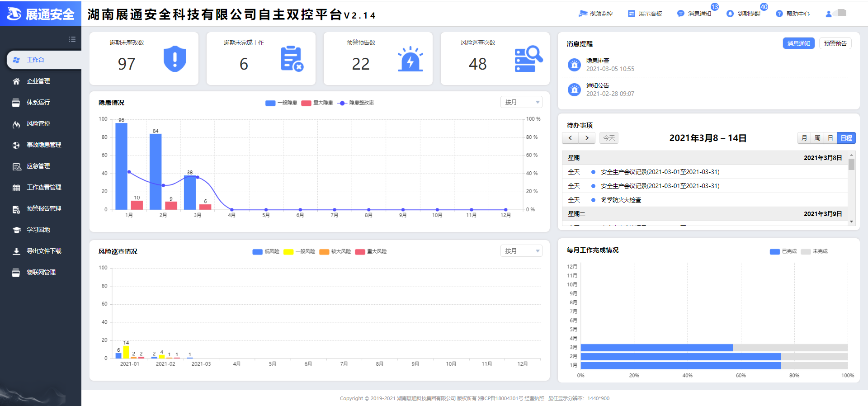Click the 企业管理 home icon
The width and height of the screenshot is (868, 406).
16,81
